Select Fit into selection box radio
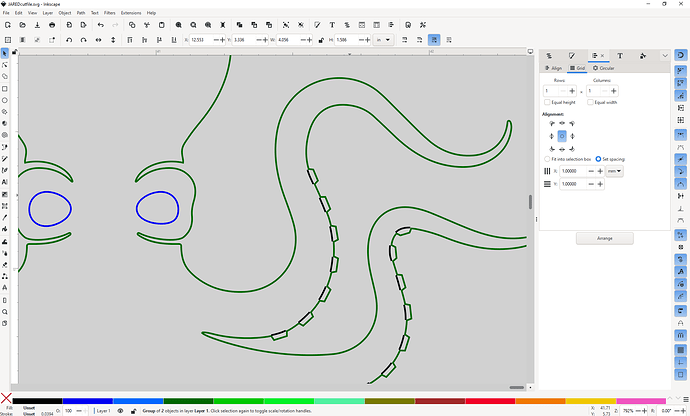 (x=547, y=159)
